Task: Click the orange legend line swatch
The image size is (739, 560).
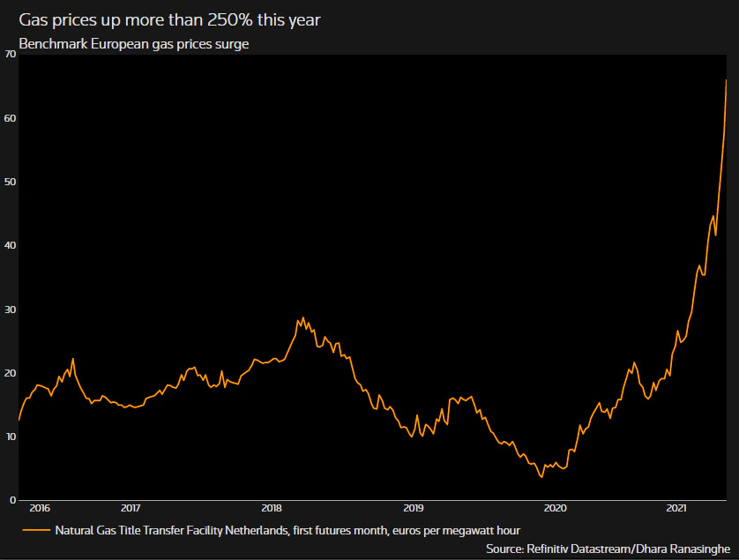Action: 36,530
